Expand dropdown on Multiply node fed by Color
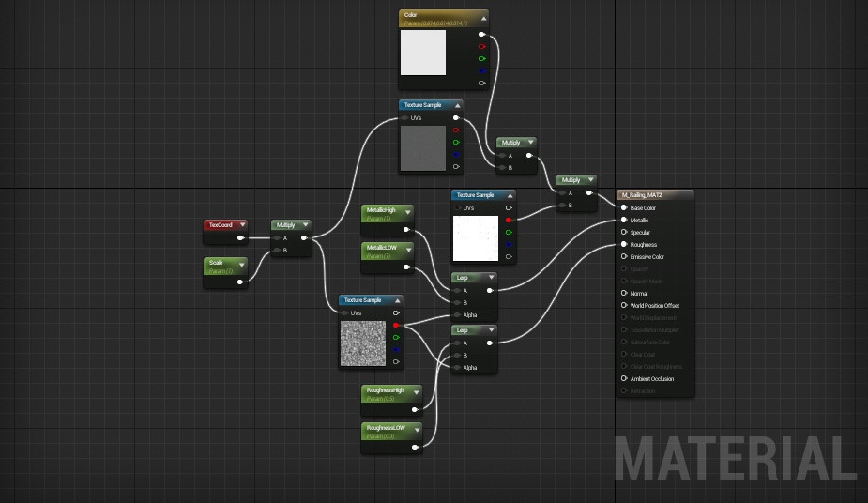Screen dimensions: 868x503 (x=530, y=143)
